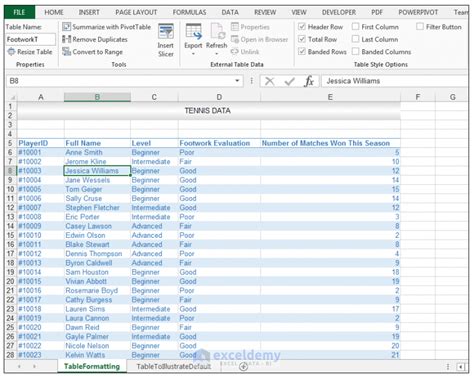Switch to the DATA tab
474x377 pixels.
point(230,12)
